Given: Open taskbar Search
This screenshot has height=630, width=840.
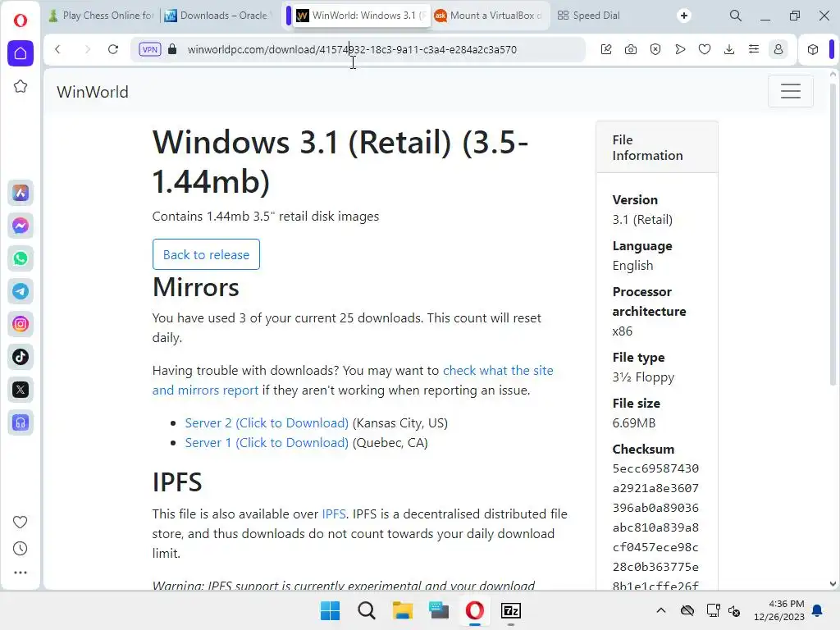Looking at the screenshot, I should coord(367,610).
